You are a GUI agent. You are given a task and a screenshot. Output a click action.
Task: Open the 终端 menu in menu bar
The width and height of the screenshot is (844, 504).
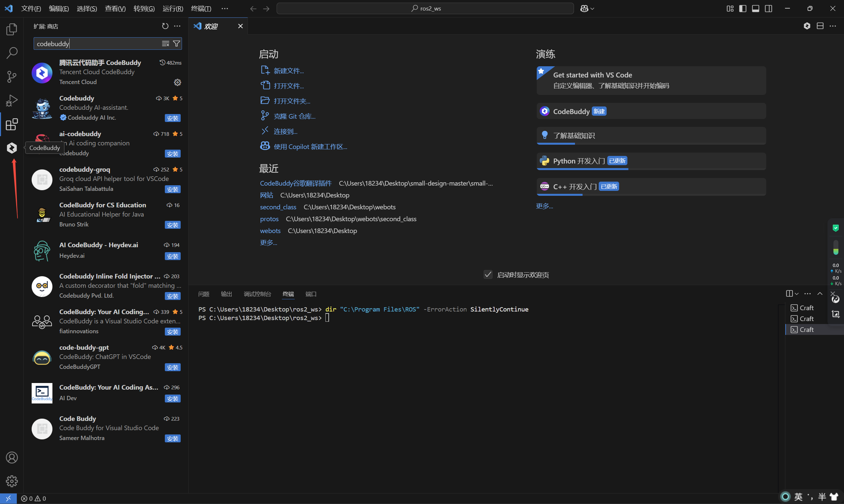(x=201, y=9)
